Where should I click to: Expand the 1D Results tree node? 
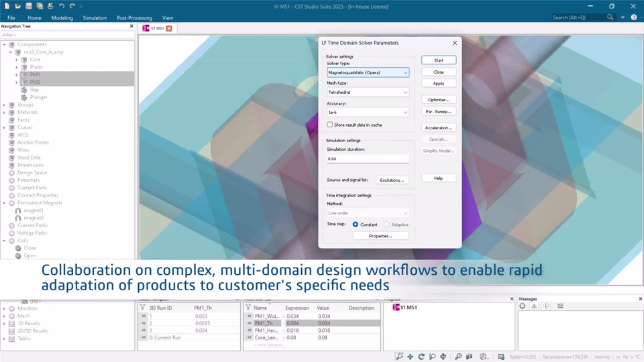(5, 323)
